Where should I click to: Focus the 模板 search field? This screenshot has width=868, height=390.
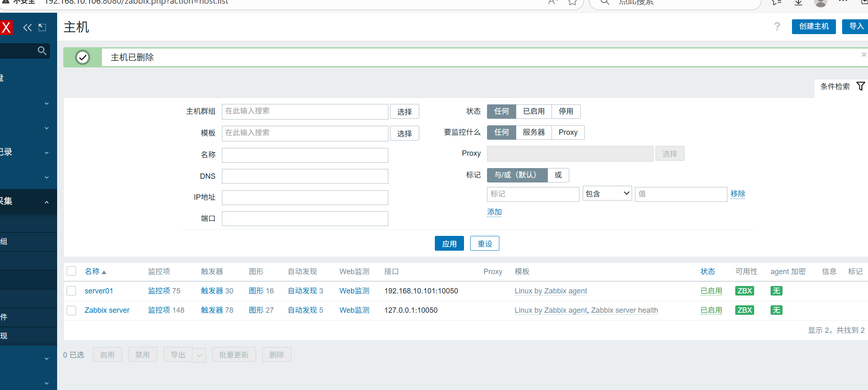(305, 133)
